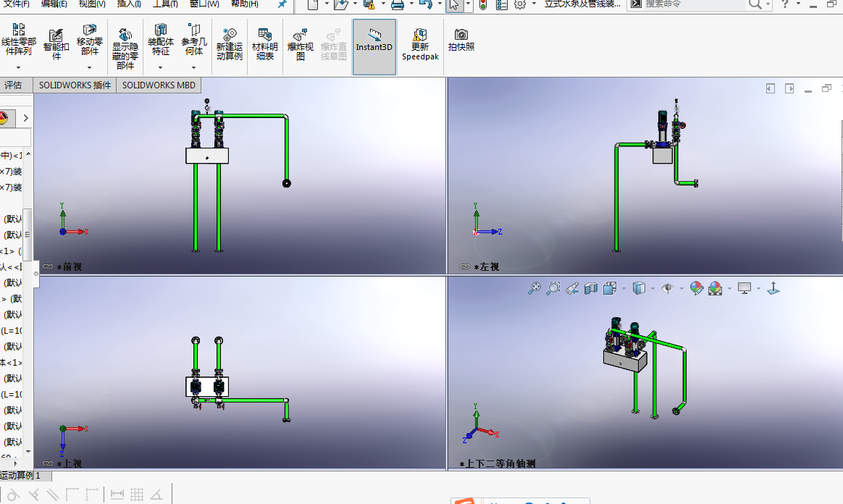The width and height of the screenshot is (843, 504).
Task: Click the Previous View icon
Action: (572, 288)
